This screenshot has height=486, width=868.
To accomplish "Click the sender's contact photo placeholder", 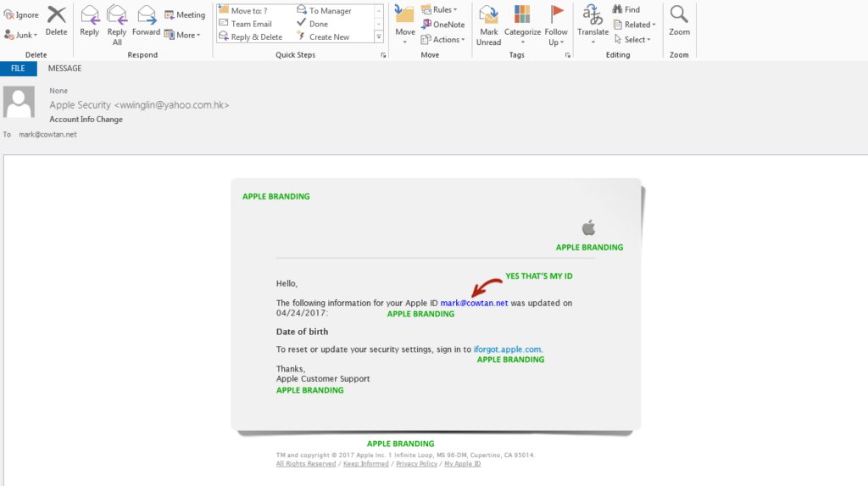I will tap(19, 102).
